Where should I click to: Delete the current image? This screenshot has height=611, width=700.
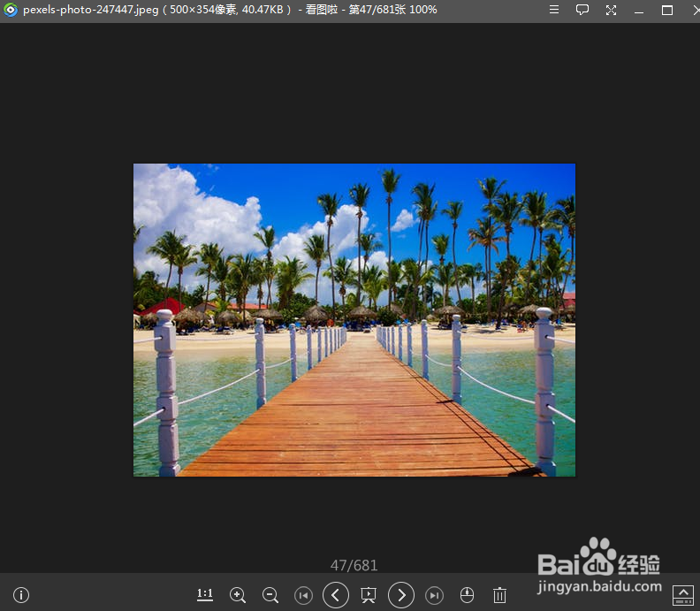(x=499, y=595)
